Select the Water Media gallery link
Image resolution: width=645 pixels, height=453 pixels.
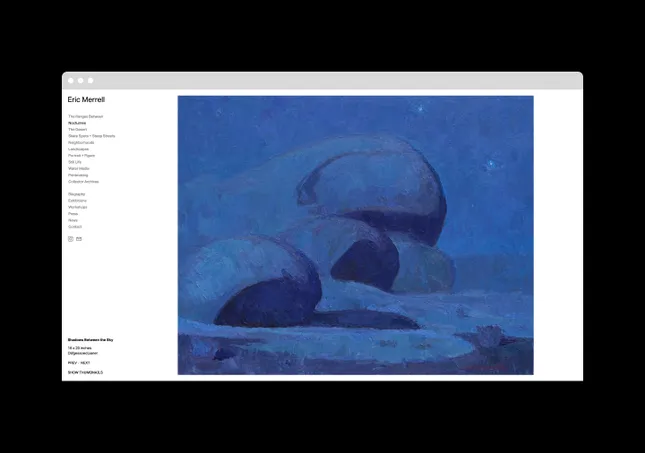[79, 168]
